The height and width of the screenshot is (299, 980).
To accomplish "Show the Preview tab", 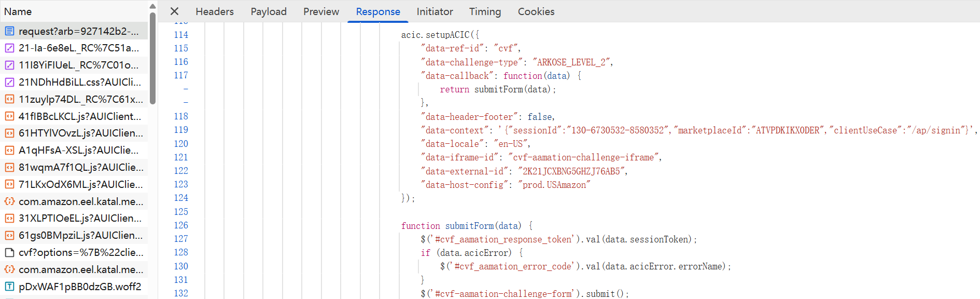I will pos(321,11).
